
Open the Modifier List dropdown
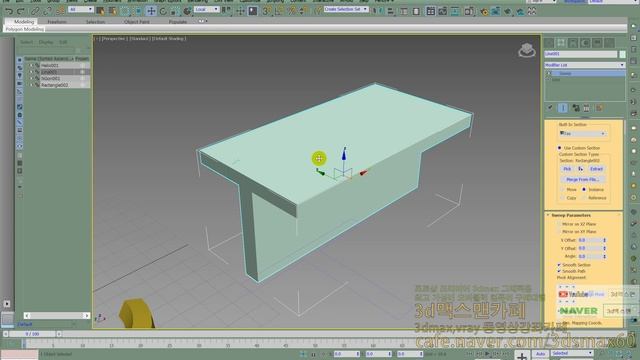coord(584,65)
